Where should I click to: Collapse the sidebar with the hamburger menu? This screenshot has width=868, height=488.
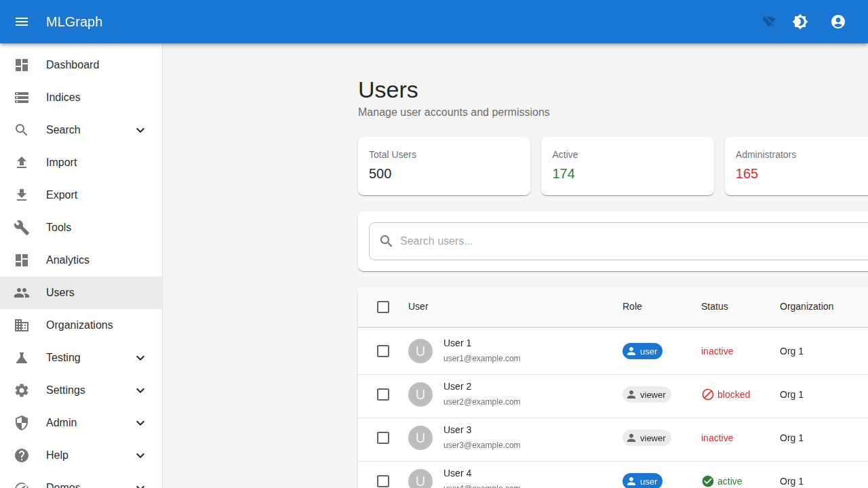(x=22, y=22)
